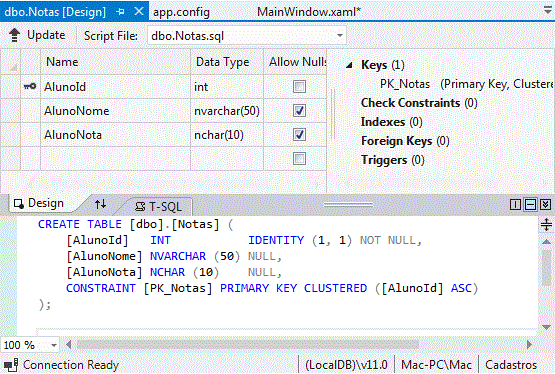The height and width of the screenshot is (374, 555).
Task: Switch to the app.config tab
Action: (181, 12)
